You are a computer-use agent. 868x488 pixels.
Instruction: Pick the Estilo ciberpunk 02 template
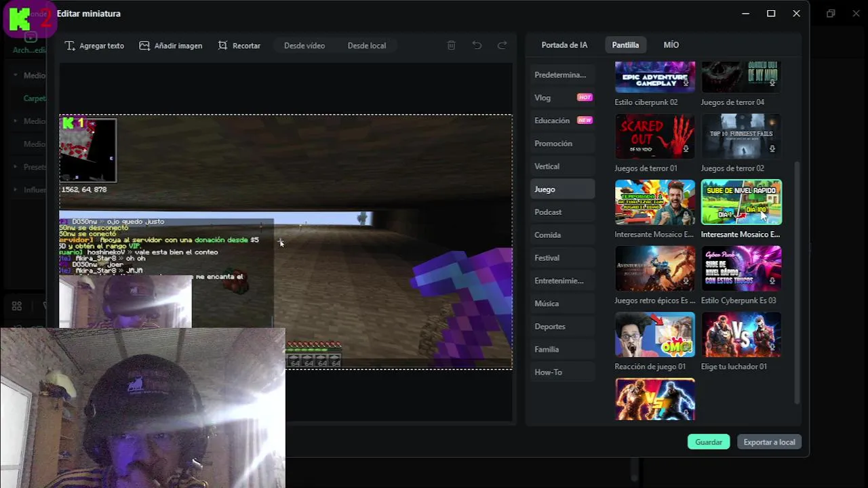coord(654,77)
